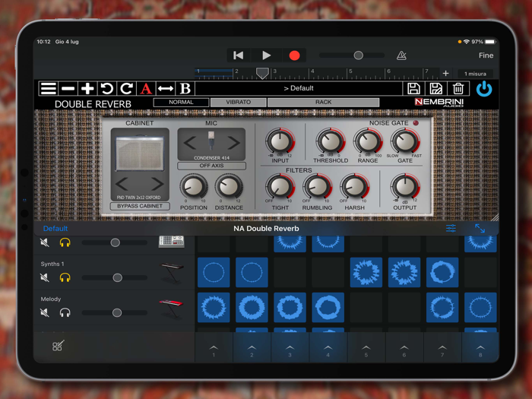Toggle the blue plugin power button
The width and height of the screenshot is (532, 399).
484,89
